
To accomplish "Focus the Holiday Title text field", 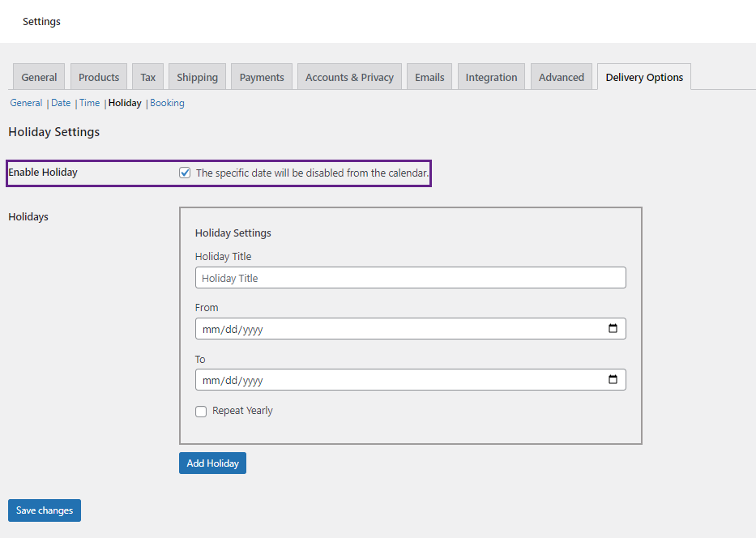I will coord(411,278).
